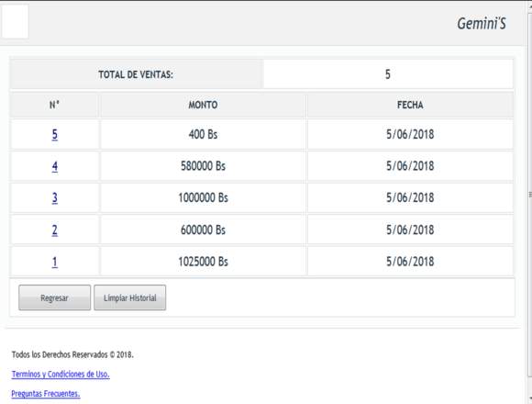Open Preguntas Frecuentes link

[x=46, y=394]
